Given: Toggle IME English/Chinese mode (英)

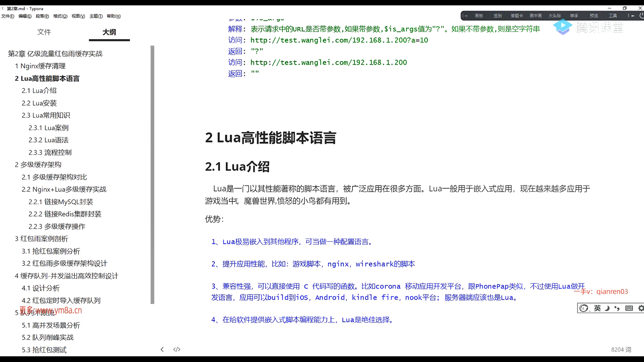Looking at the screenshot, I should coord(597,308).
